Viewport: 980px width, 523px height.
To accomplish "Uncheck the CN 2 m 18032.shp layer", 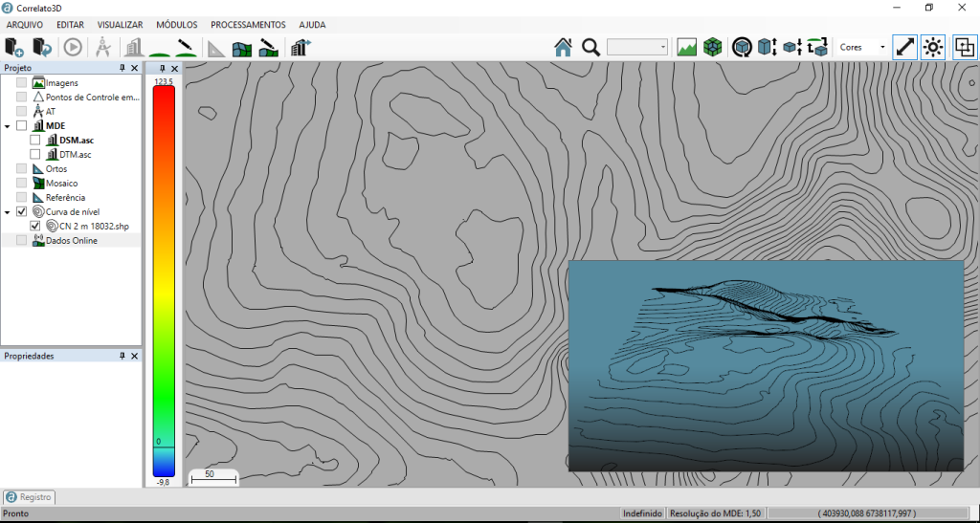I will [x=35, y=226].
